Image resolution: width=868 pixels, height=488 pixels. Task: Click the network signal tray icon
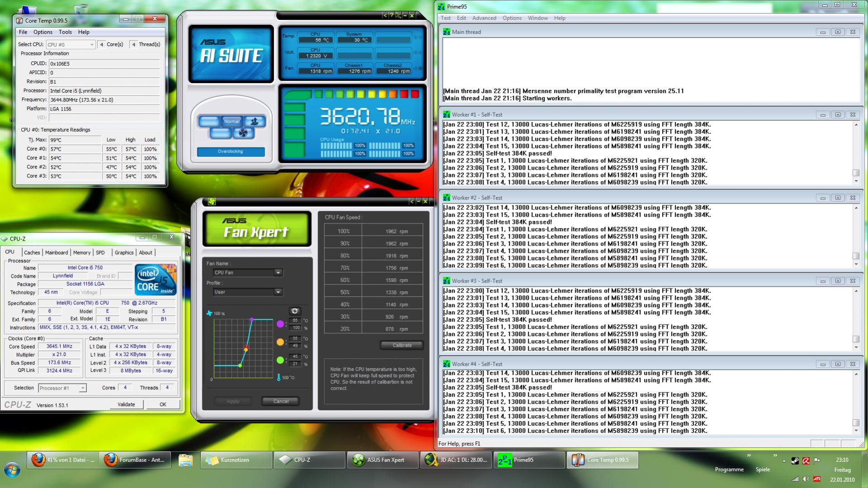[795, 479]
